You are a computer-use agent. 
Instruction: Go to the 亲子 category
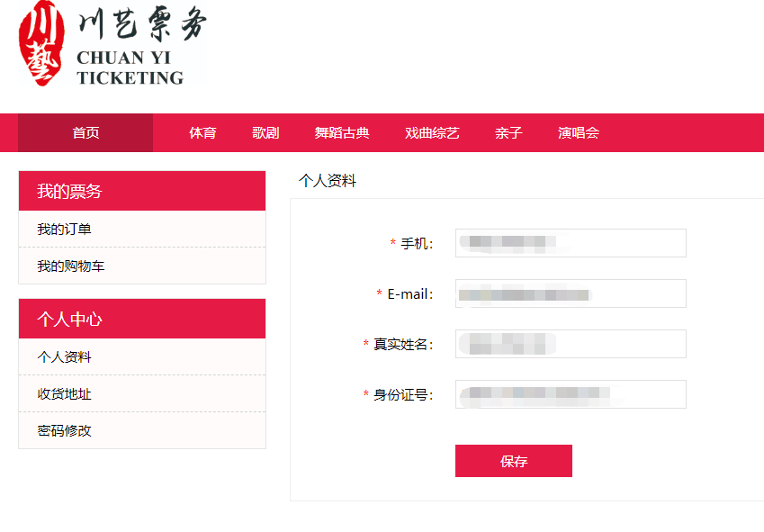point(508,132)
